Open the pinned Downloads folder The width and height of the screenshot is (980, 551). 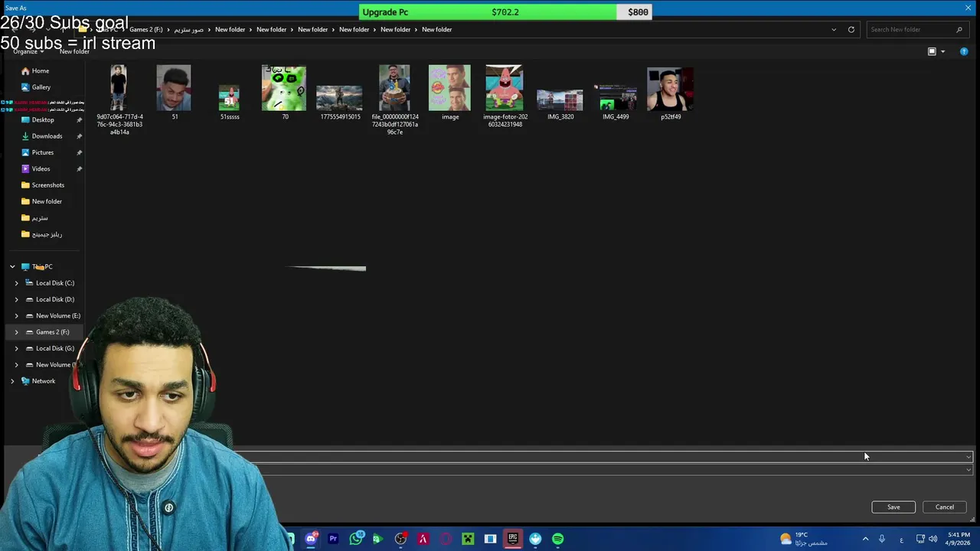47,136
